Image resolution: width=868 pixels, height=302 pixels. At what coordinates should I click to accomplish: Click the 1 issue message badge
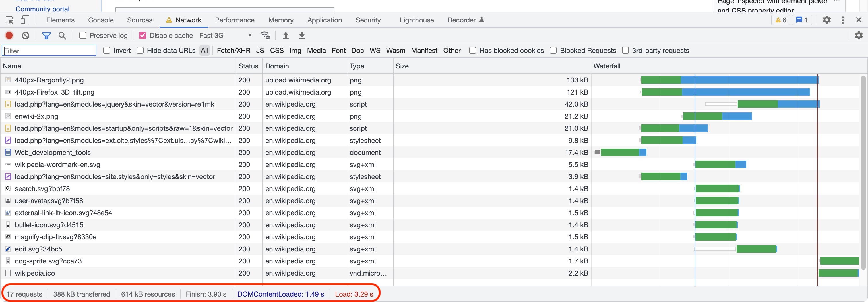pos(802,20)
